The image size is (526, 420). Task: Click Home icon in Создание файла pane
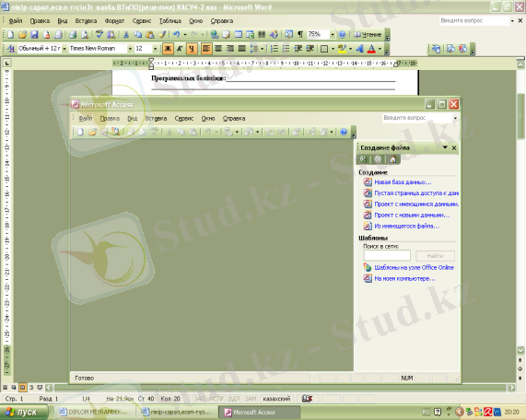coord(392,159)
